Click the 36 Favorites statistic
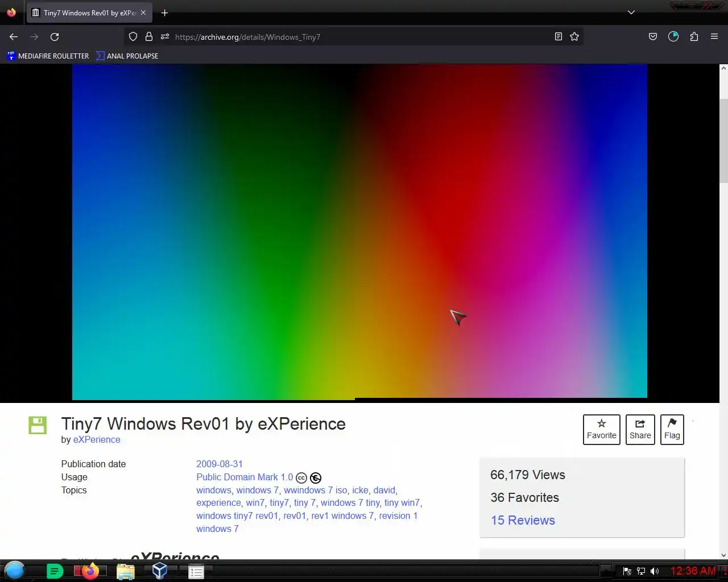 pos(524,497)
